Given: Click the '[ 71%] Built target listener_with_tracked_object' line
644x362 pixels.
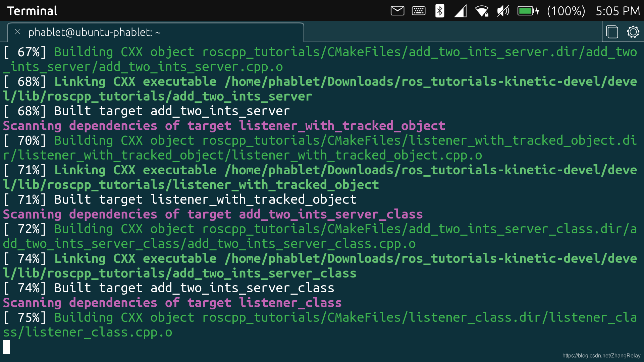Looking at the screenshot, I should [x=179, y=199].
